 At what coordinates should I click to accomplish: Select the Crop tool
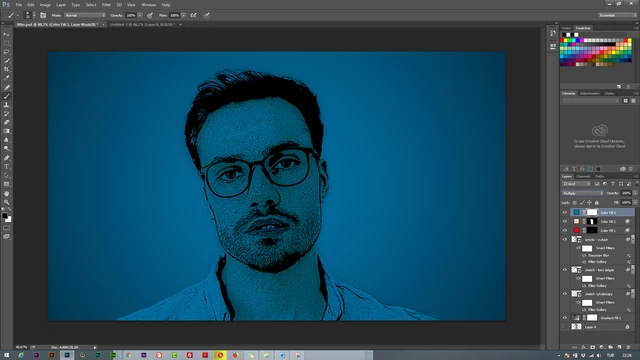pyautogui.click(x=6, y=69)
